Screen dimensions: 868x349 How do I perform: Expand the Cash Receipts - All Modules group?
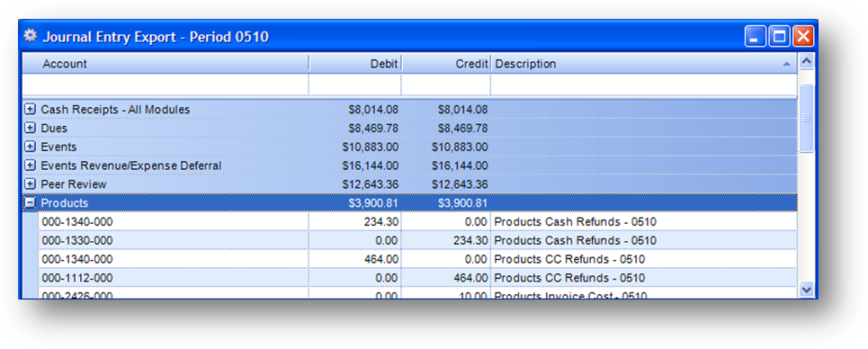tap(31, 110)
